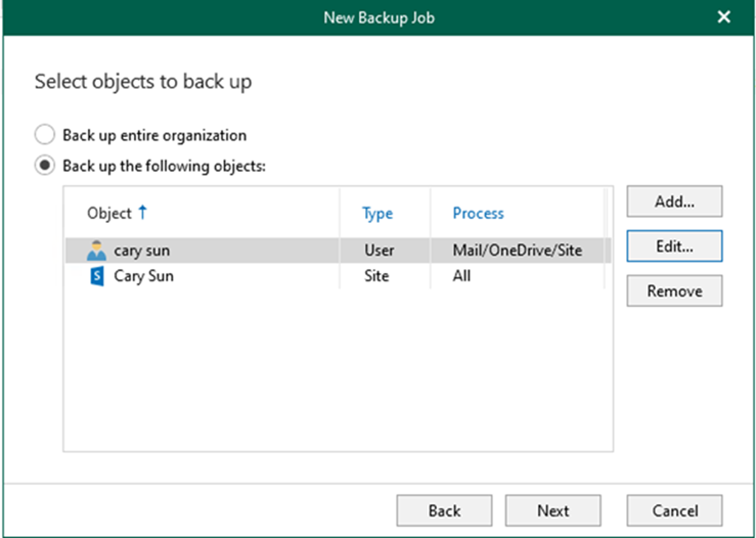Close the New Backup Job dialog

[x=723, y=17]
